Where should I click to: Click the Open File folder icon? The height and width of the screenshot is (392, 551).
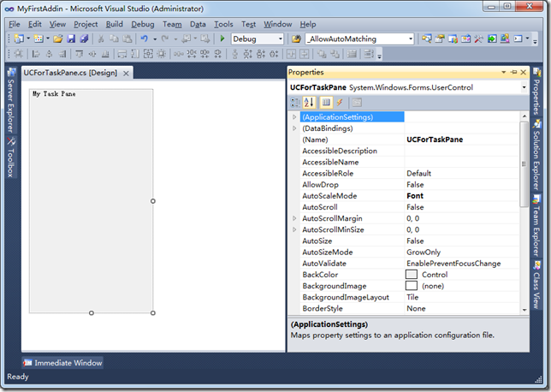(58, 39)
